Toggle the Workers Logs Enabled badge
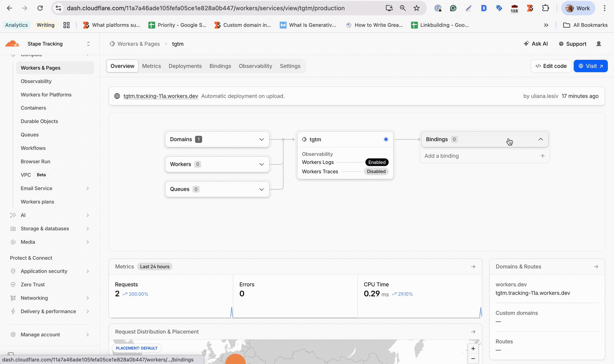This screenshot has width=614, height=364. click(x=377, y=162)
